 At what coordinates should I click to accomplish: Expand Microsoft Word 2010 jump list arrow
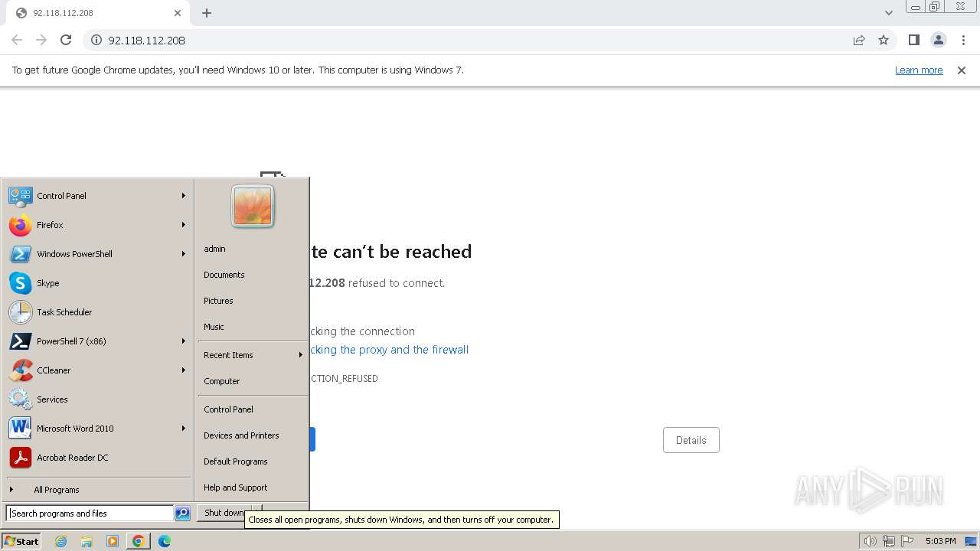click(184, 429)
